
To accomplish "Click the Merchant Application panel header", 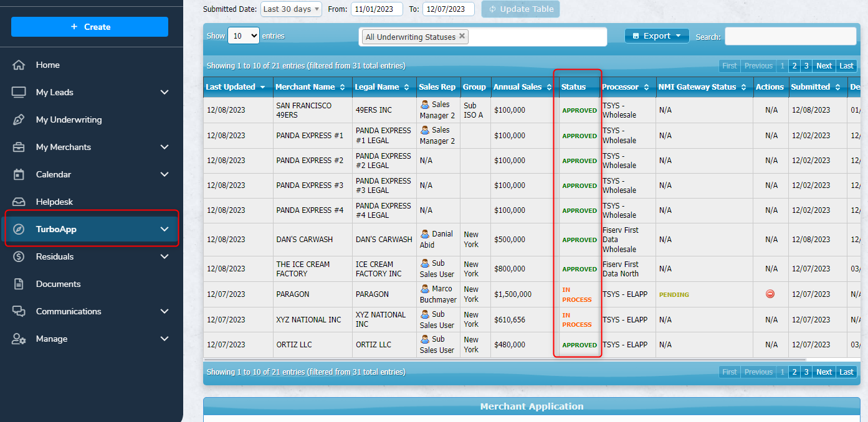I will 532,406.
